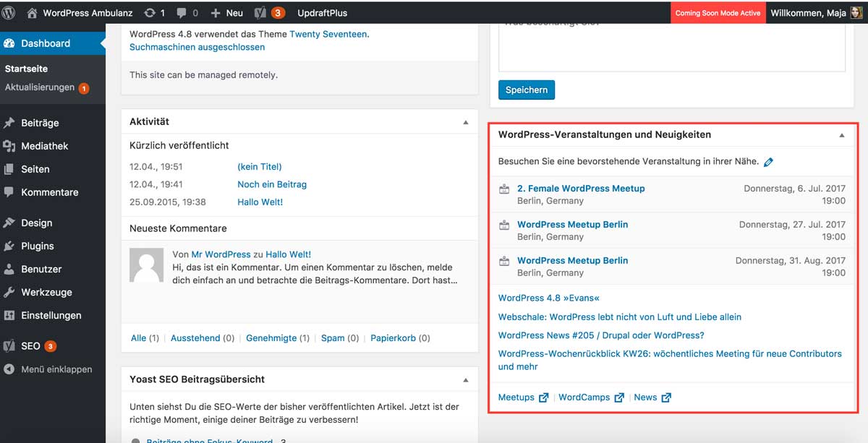This screenshot has height=443, width=868.
Task: Click the Suchmaschinen ausgeschlossen link
Action: [197, 47]
